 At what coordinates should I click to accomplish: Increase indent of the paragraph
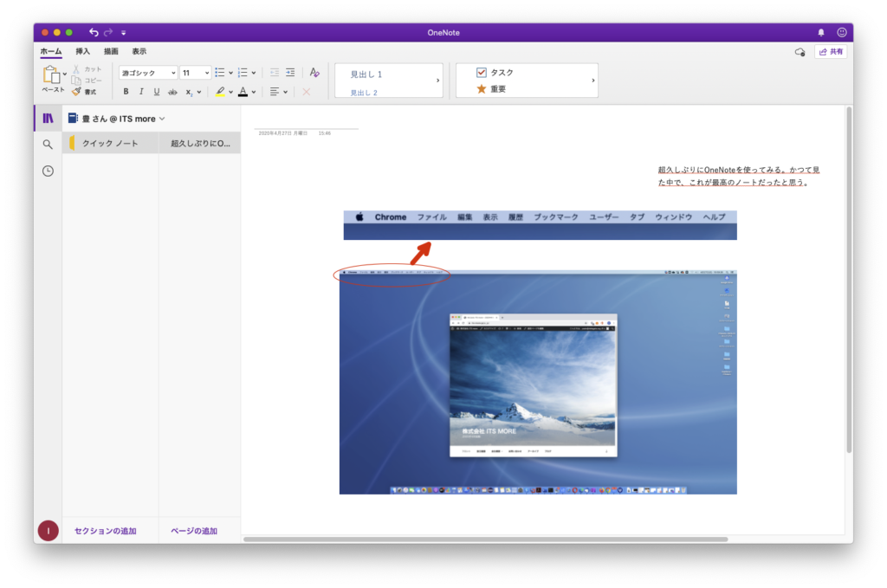coord(291,73)
